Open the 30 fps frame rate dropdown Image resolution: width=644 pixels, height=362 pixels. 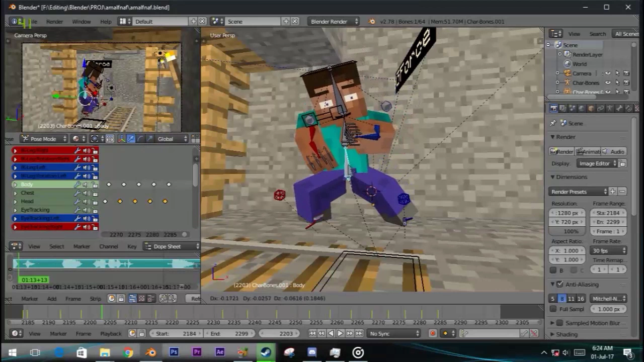tap(609, 250)
